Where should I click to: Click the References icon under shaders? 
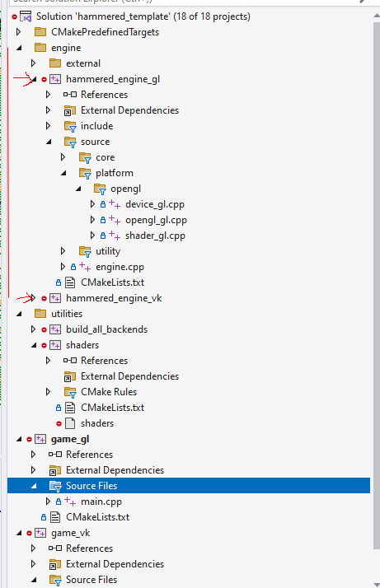70,361
